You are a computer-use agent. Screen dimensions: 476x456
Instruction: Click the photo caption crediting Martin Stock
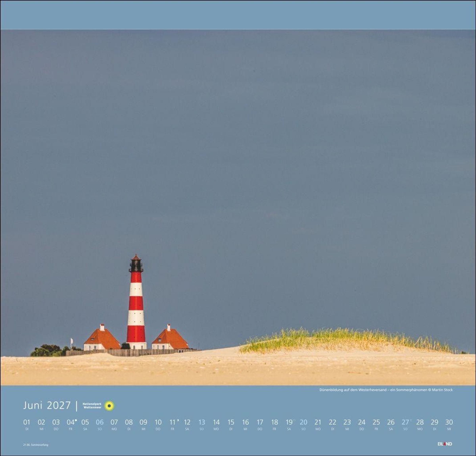[386, 390]
